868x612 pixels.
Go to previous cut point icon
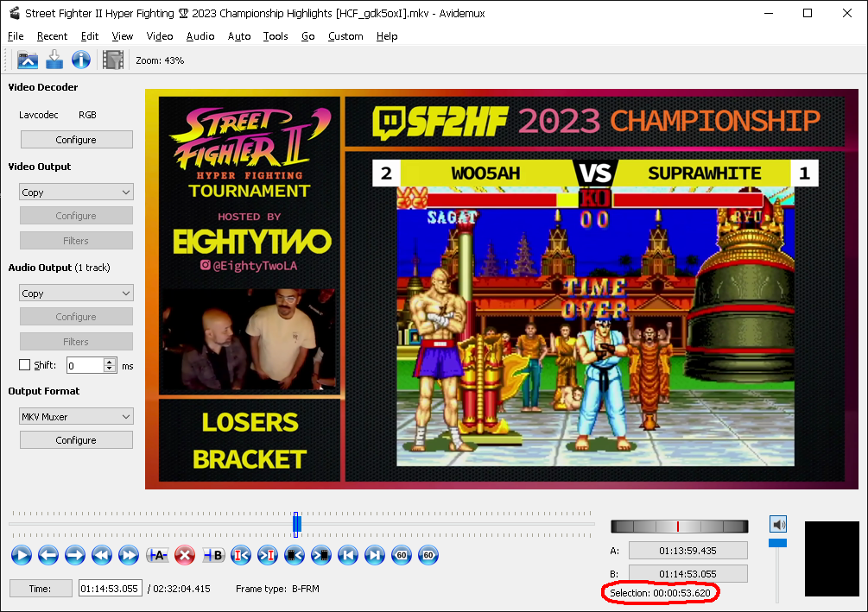coord(241,555)
